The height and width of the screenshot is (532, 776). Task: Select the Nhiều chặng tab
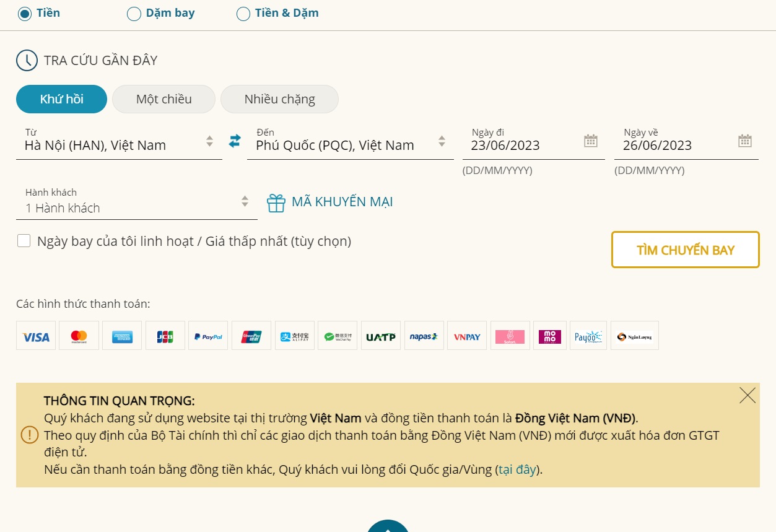coord(279,98)
